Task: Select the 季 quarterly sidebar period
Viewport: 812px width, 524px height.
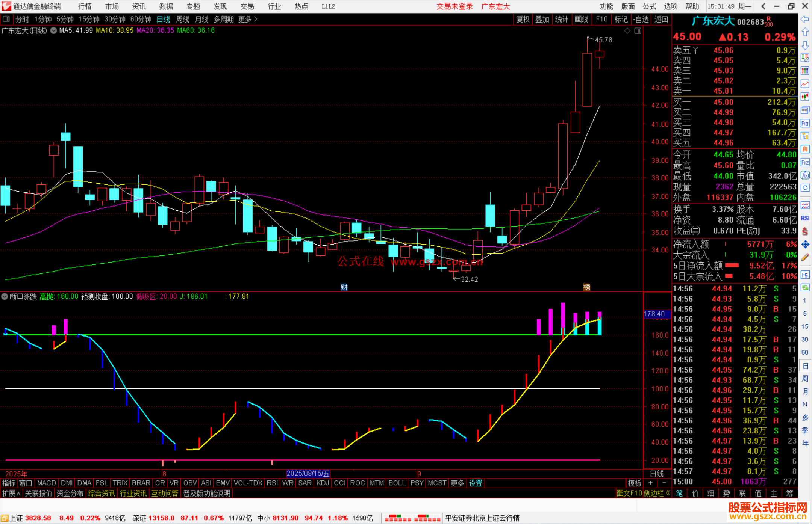Action: coord(805,430)
